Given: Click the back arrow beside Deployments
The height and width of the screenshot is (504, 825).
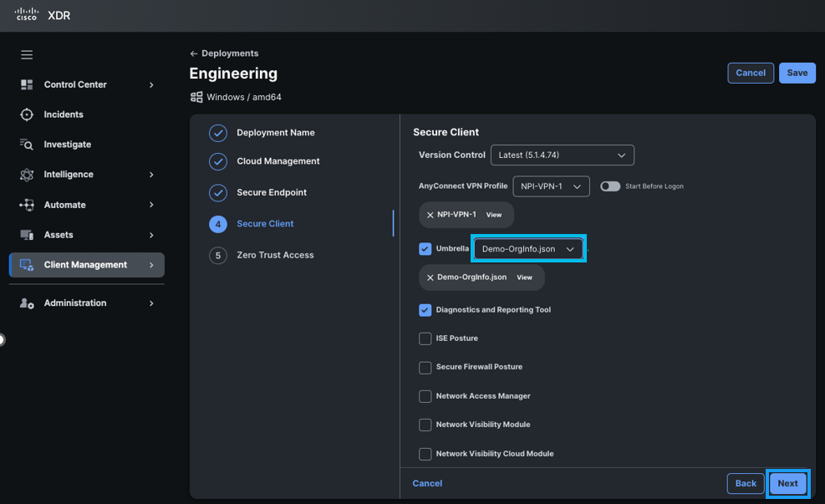Looking at the screenshot, I should [x=194, y=53].
